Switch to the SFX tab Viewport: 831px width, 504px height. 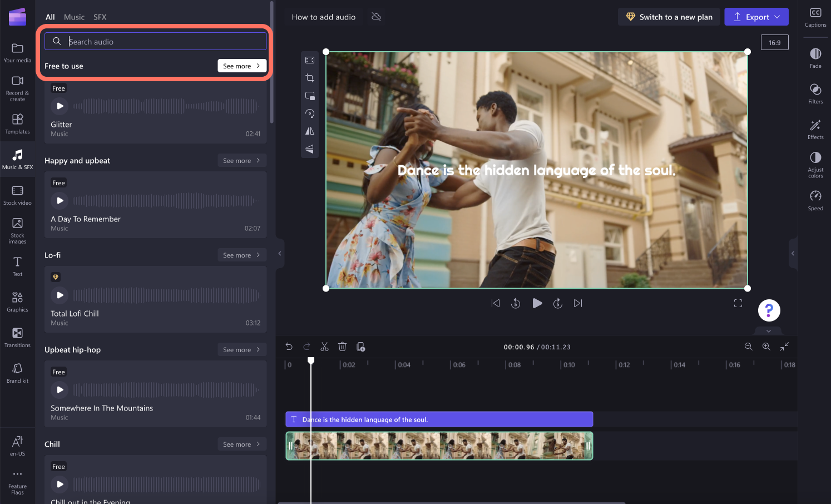[x=100, y=17]
